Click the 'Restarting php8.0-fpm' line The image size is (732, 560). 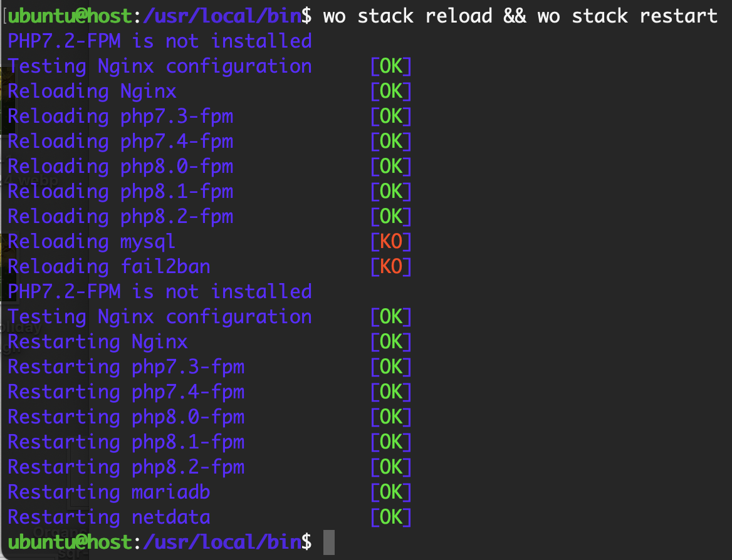pyautogui.click(x=126, y=417)
